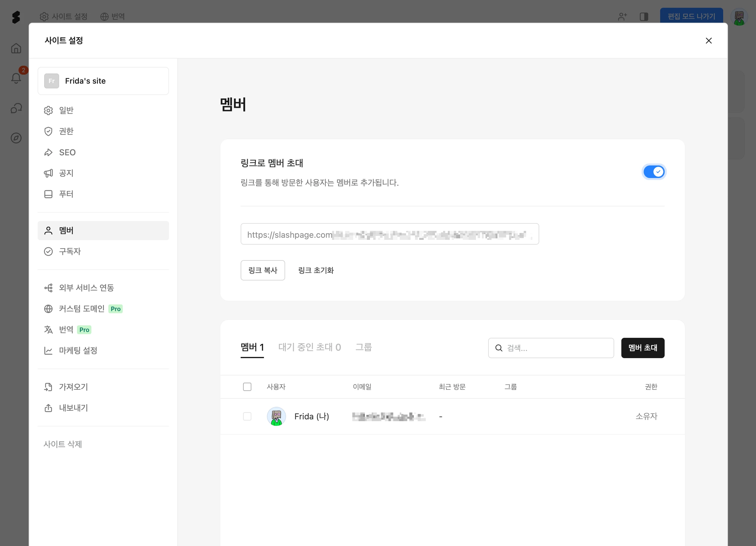This screenshot has width=756, height=546.
Task: Click the compass explore icon
Action: [x=16, y=138]
